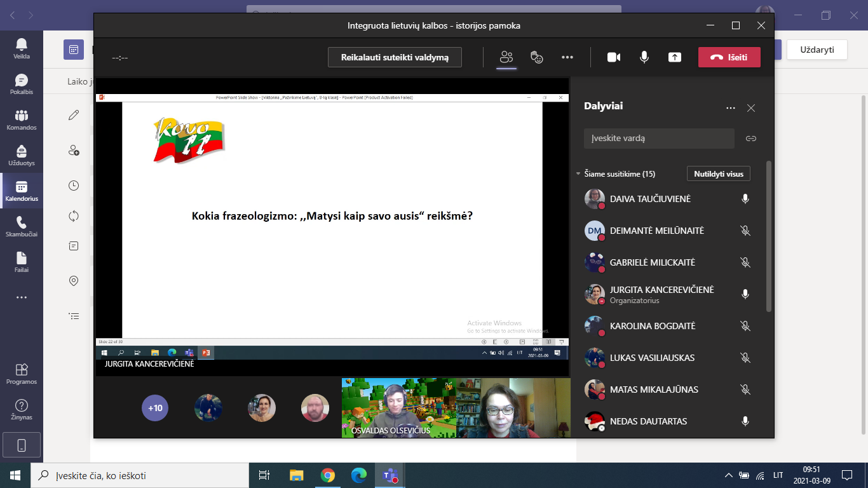Open Skambučiai calls section
Viewport: 868px width, 488px height.
coord(22,226)
